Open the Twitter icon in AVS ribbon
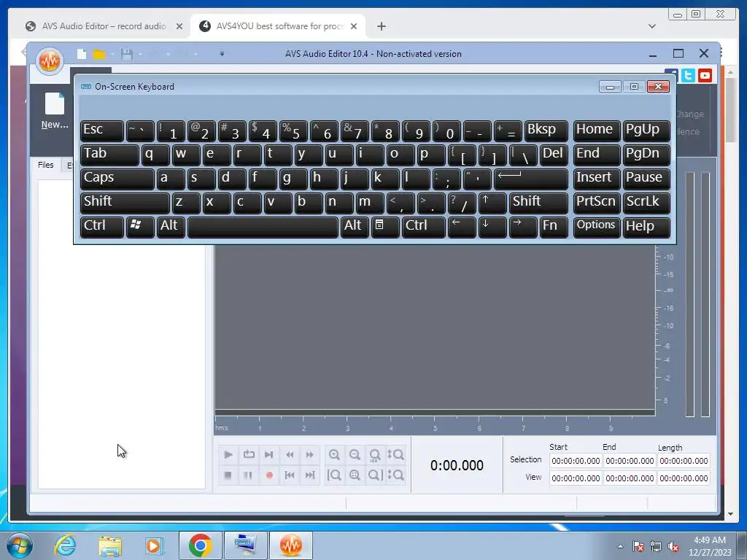 click(x=688, y=75)
